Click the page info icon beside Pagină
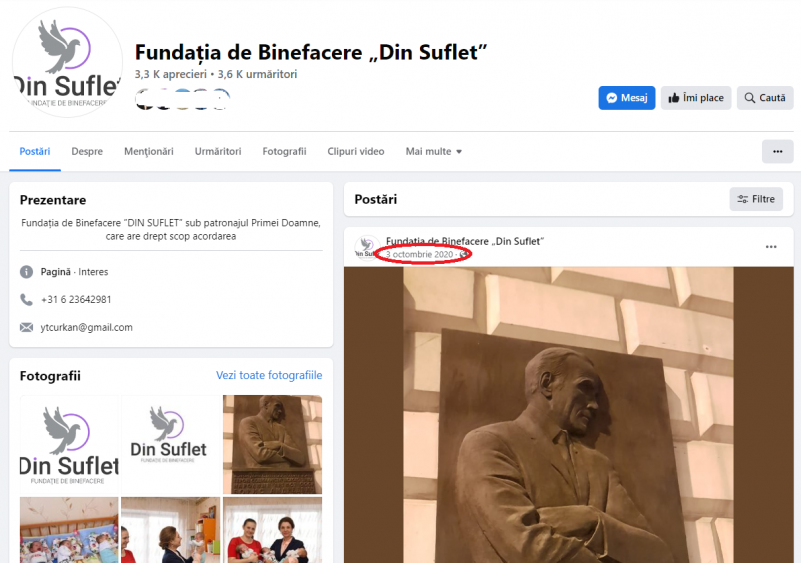This screenshot has width=801, height=563. [x=26, y=272]
